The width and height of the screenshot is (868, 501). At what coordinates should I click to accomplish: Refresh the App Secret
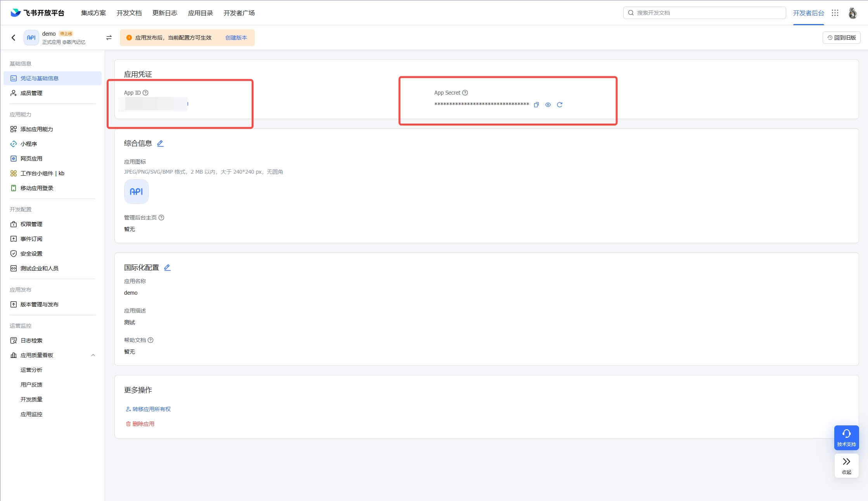tap(559, 105)
